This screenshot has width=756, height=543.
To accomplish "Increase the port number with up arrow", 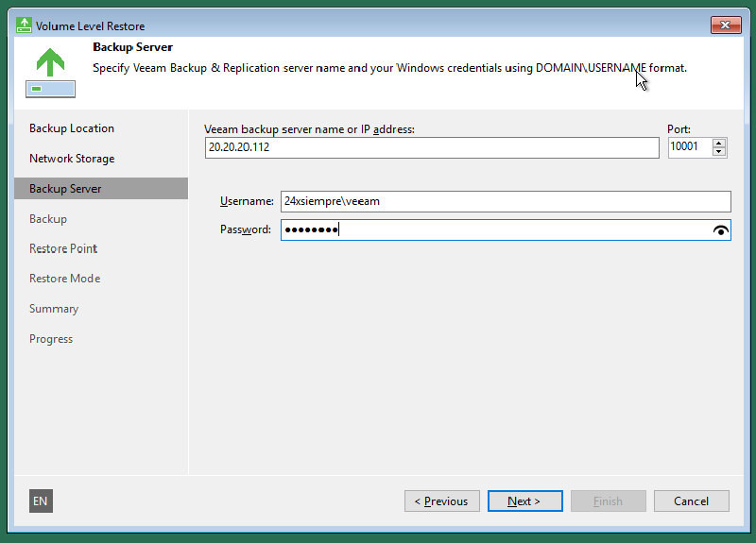I will [719, 143].
